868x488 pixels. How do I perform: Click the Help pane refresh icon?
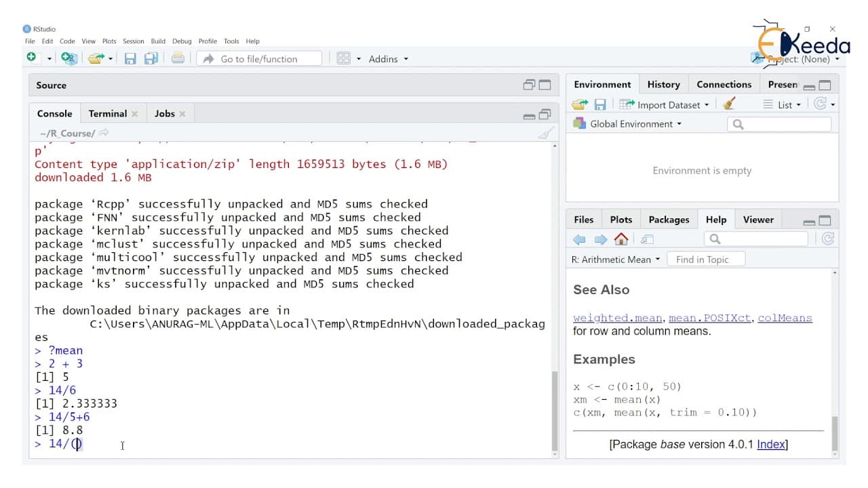click(827, 239)
